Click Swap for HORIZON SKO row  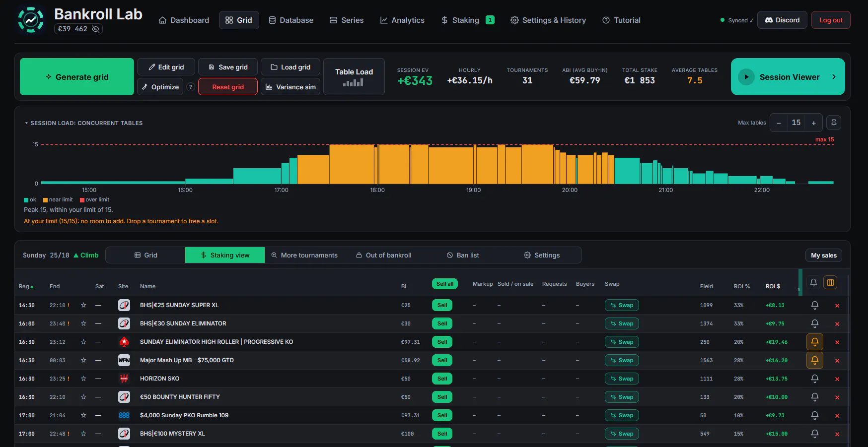622,379
